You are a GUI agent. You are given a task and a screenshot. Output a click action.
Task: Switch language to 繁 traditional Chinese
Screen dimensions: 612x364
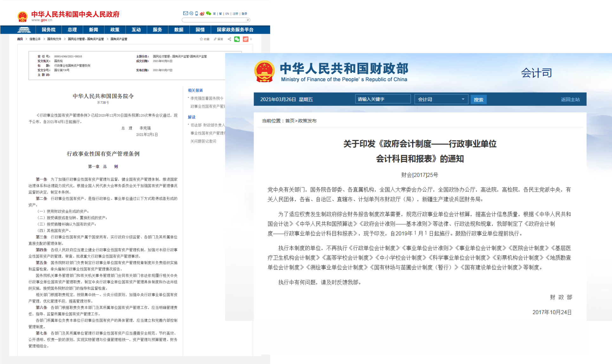(x=220, y=14)
